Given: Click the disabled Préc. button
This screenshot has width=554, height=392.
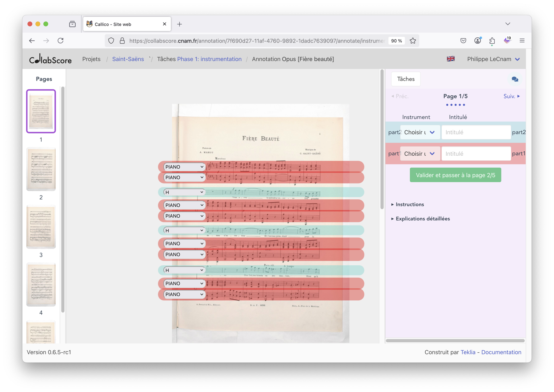Looking at the screenshot, I should [x=400, y=96].
